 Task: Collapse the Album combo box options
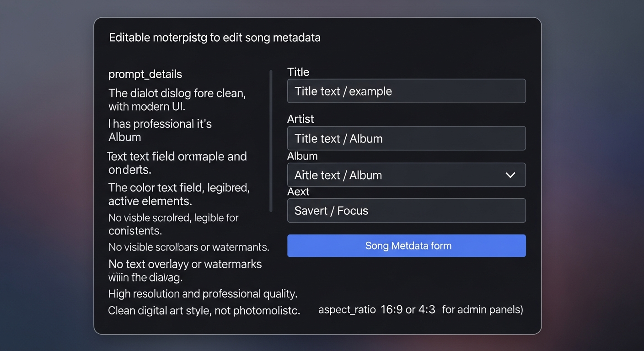[x=510, y=175]
